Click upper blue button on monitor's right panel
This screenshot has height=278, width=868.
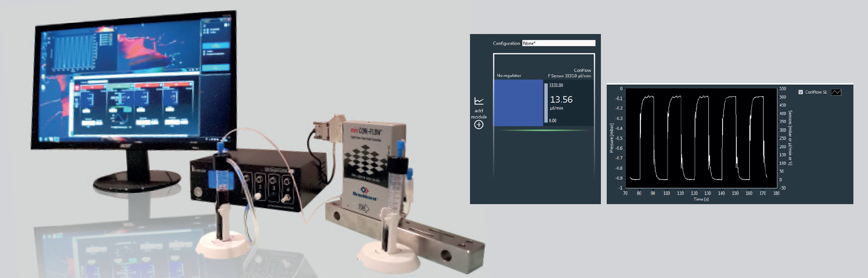216,46
